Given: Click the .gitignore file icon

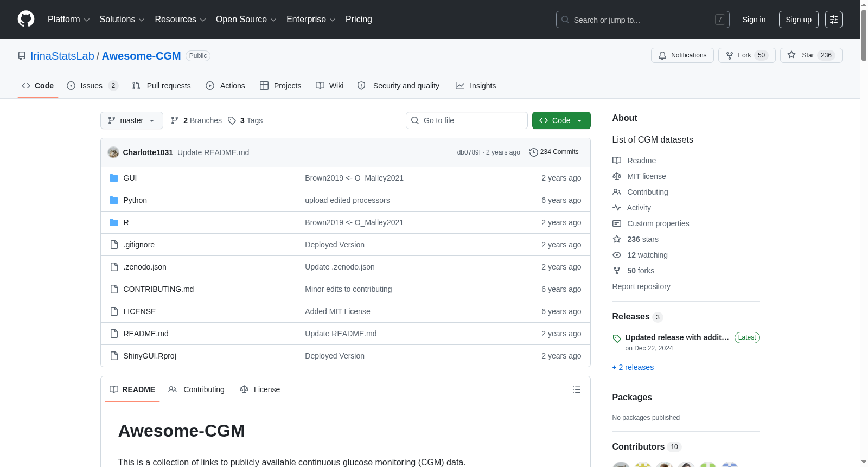Looking at the screenshot, I should tap(114, 245).
